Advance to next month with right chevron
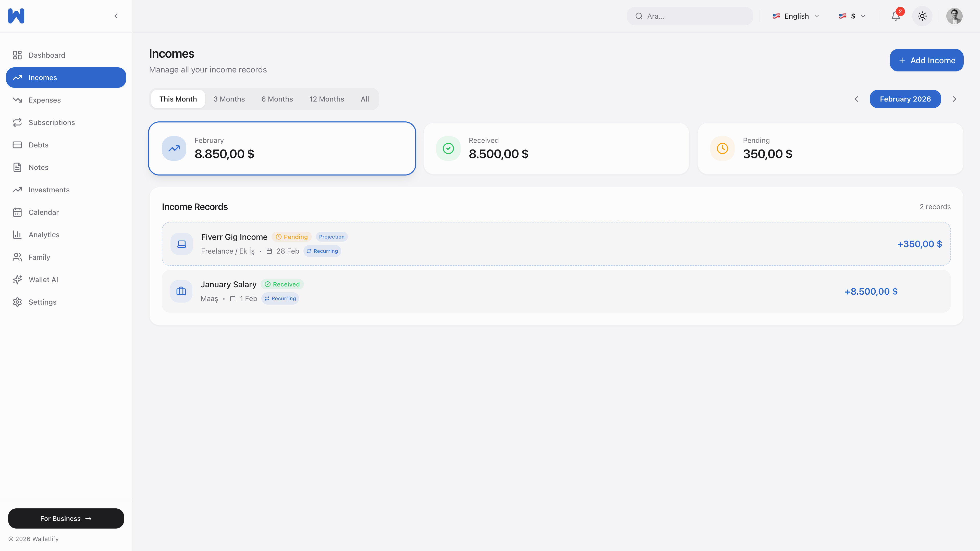Image resolution: width=980 pixels, height=551 pixels. pyautogui.click(x=954, y=99)
